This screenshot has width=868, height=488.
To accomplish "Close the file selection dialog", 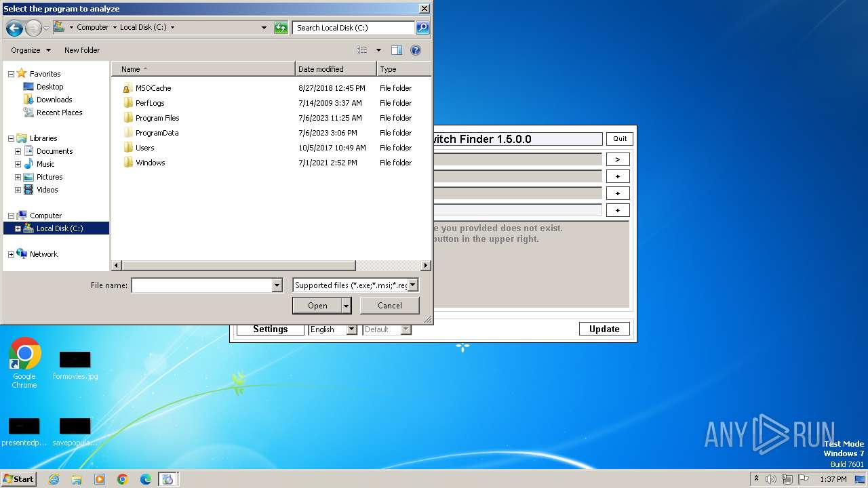I will (424, 9).
